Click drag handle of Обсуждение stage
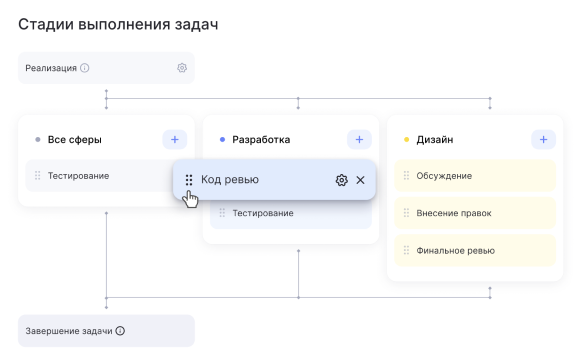 point(406,176)
